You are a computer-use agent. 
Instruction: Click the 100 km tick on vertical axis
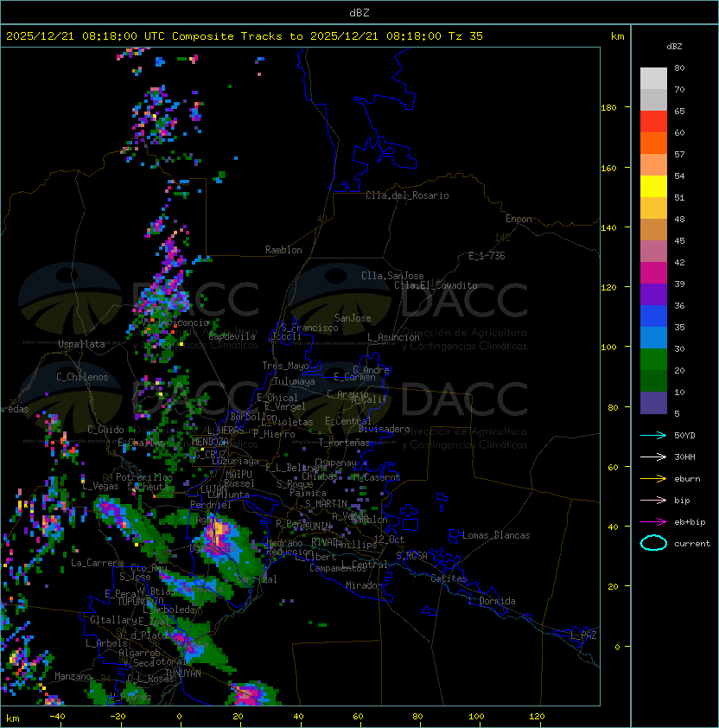coord(608,347)
